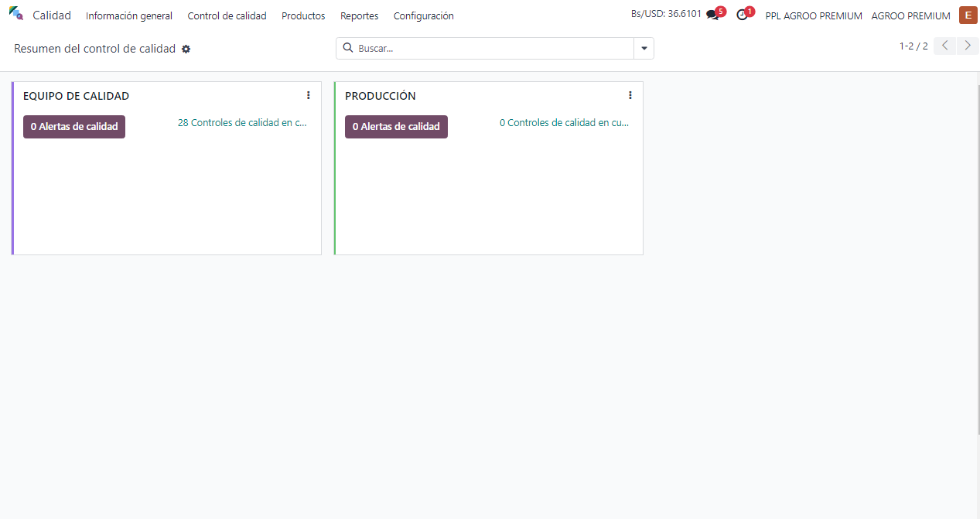980x519 pixels.
Task: Click inside the Buscar search field
Action: (493, 48)
